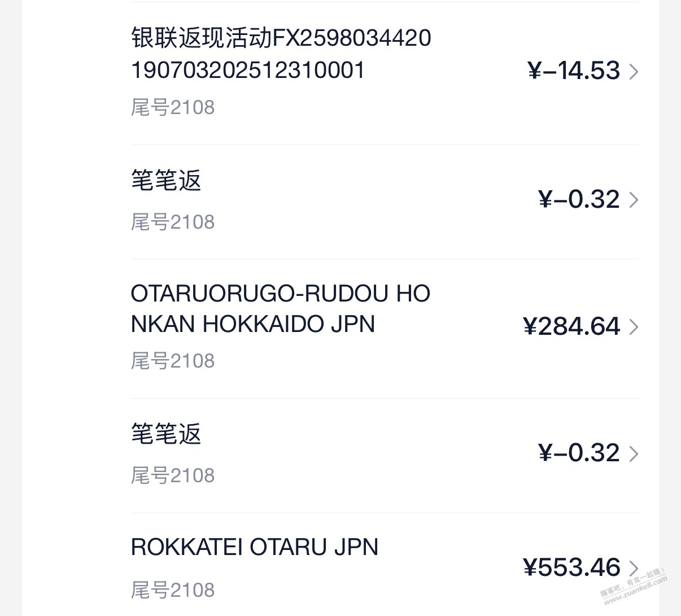681x616 pixels.
Task: Tap 尾号2108 under 笔笔返 above the ROKKATEI entry
Action: 173,475
